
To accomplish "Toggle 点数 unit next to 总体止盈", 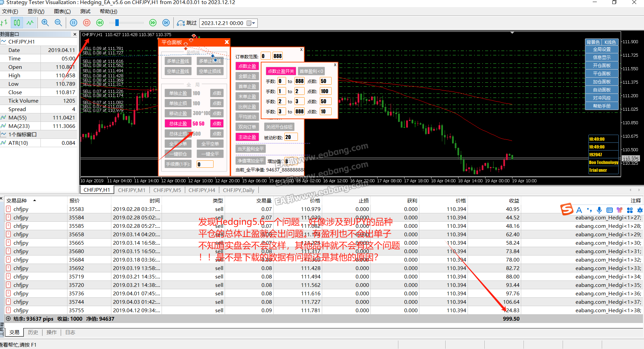I will (x=217, y=124).
